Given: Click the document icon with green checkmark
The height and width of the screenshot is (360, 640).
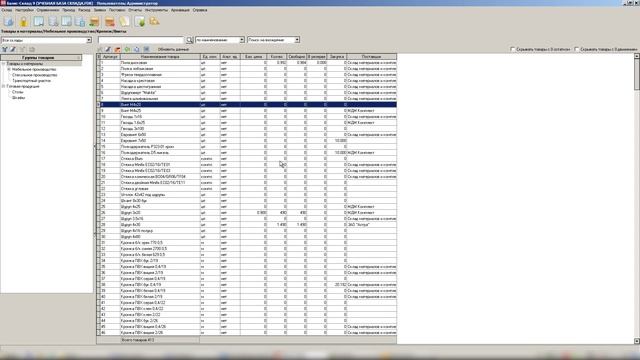Looking at the screenshot, I should [x=140, y=22].
